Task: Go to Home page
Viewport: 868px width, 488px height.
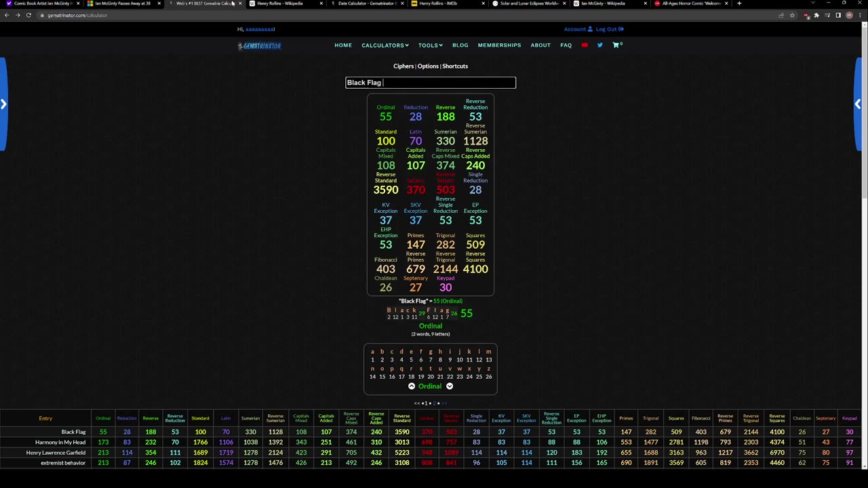Action: pyautogui.click(x=343, y=45)
